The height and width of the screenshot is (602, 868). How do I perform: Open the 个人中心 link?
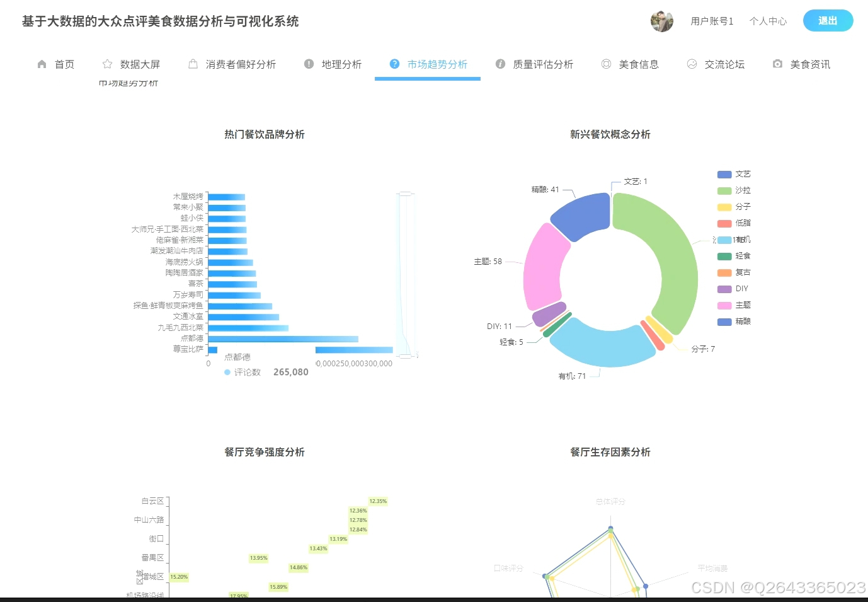[768, 21]
